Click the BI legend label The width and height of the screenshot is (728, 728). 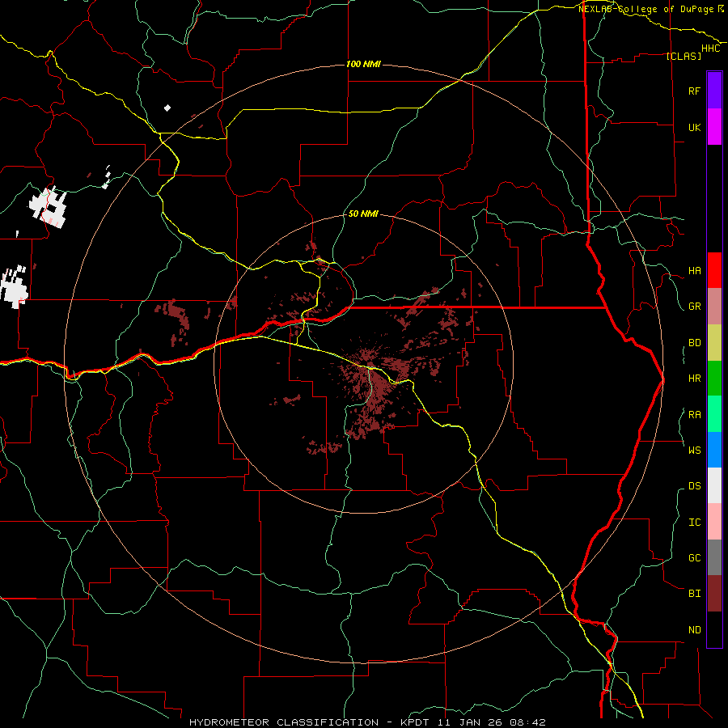tap(694, 594)
